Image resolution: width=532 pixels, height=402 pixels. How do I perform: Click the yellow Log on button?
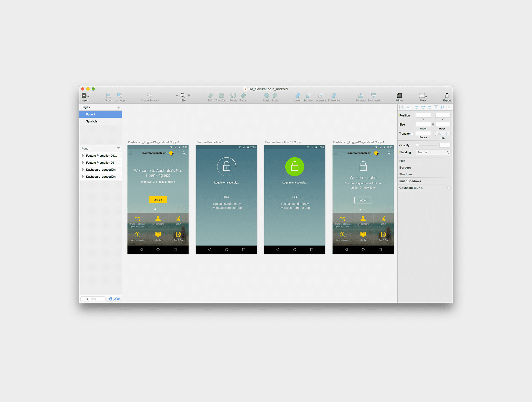coord(158,200)
